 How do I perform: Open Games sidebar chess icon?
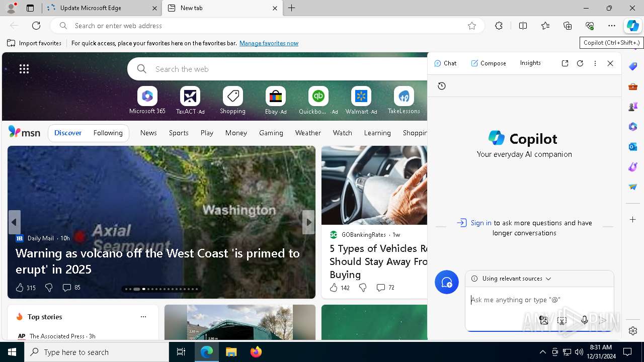[x=633, y=107]
